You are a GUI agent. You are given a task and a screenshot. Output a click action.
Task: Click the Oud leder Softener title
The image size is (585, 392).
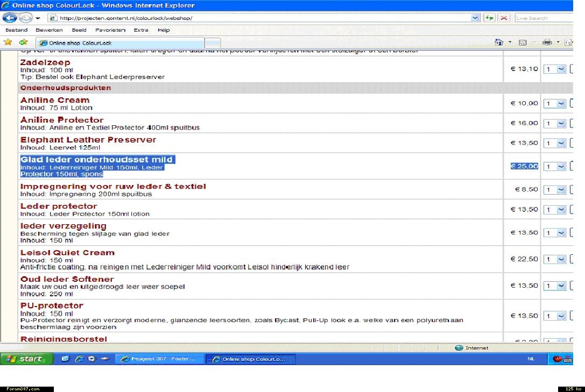click(67, 279)
